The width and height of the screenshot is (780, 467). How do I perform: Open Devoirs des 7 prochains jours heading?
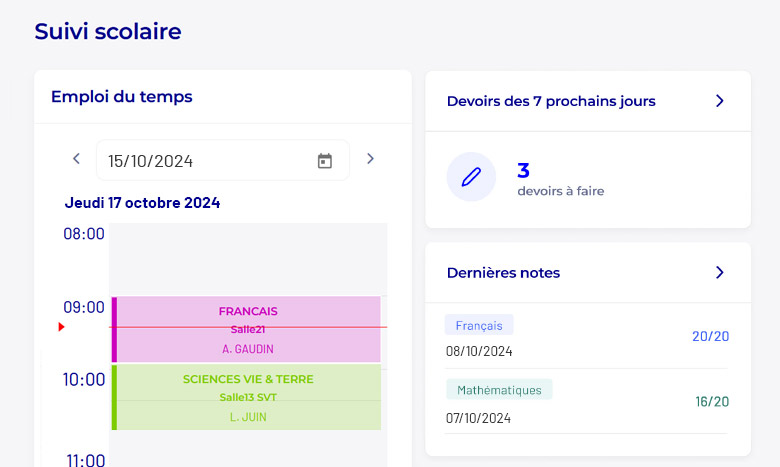coord(551,101)
